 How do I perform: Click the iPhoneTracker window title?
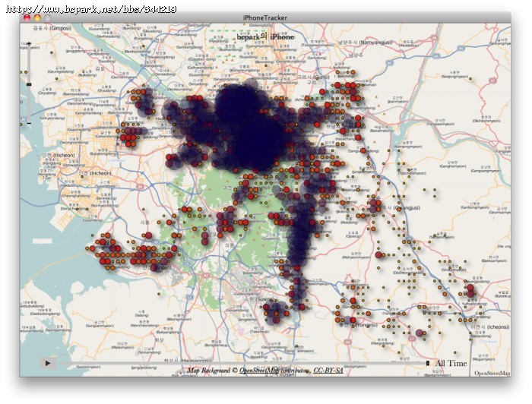[265, 18]
